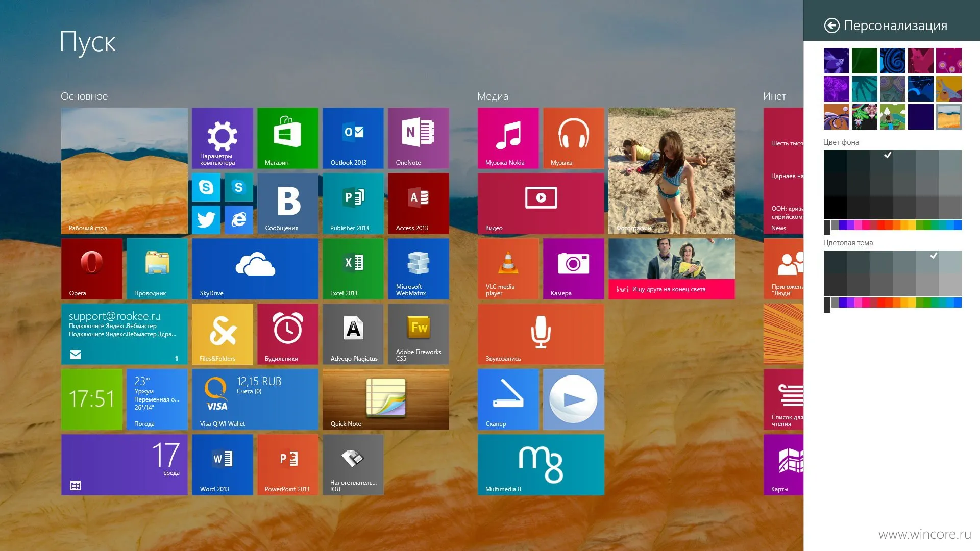Open the Visa QIWI Wallet tile
The image size is (980, 551).
255,399
